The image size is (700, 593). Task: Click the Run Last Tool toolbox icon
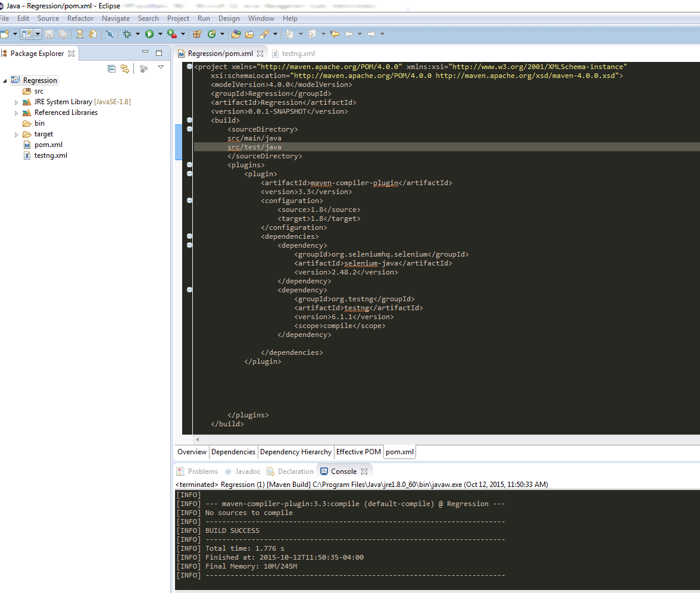pyautogui.click(x=171, y=35)
